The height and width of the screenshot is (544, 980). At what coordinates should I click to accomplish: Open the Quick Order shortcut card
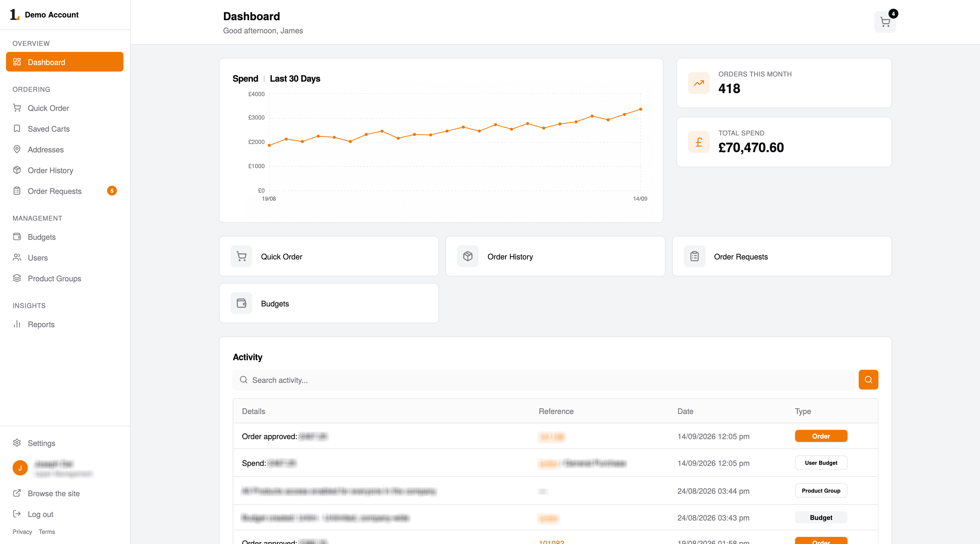click(329, 256)
